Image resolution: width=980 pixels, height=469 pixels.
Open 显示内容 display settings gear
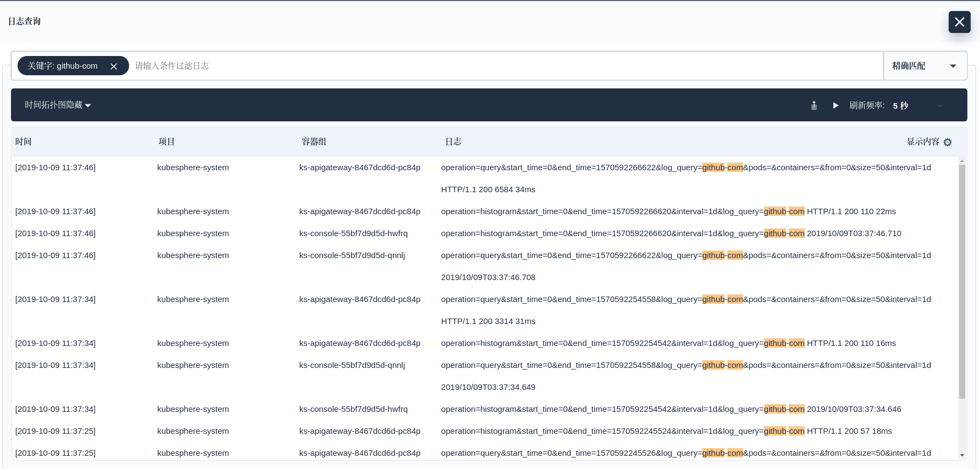[x=948, y=142]
